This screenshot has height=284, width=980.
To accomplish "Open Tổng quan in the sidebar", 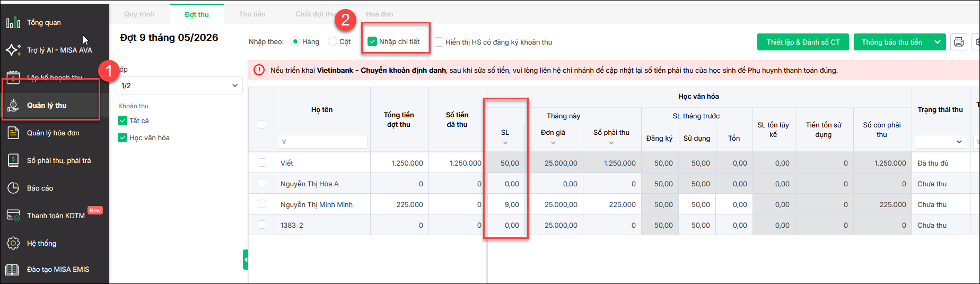I will pyautogui.click(x=44, y=23).
